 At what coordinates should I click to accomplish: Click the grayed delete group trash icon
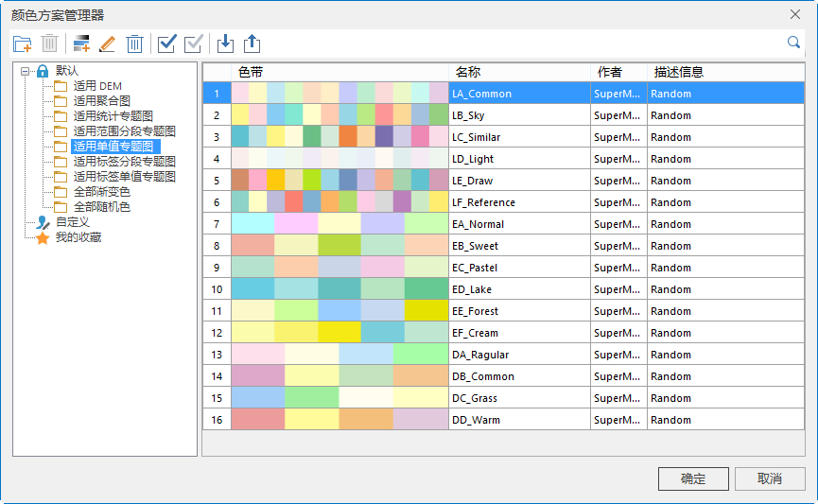[49, 43]
